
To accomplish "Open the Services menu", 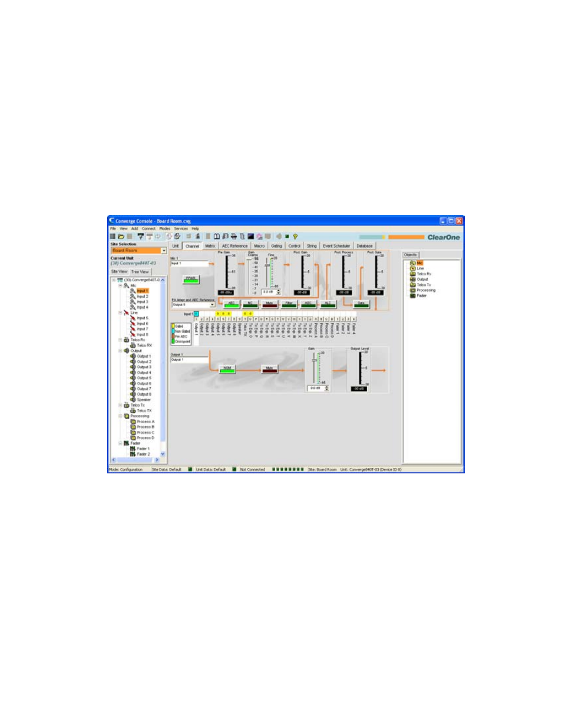I will pos(181,229).
